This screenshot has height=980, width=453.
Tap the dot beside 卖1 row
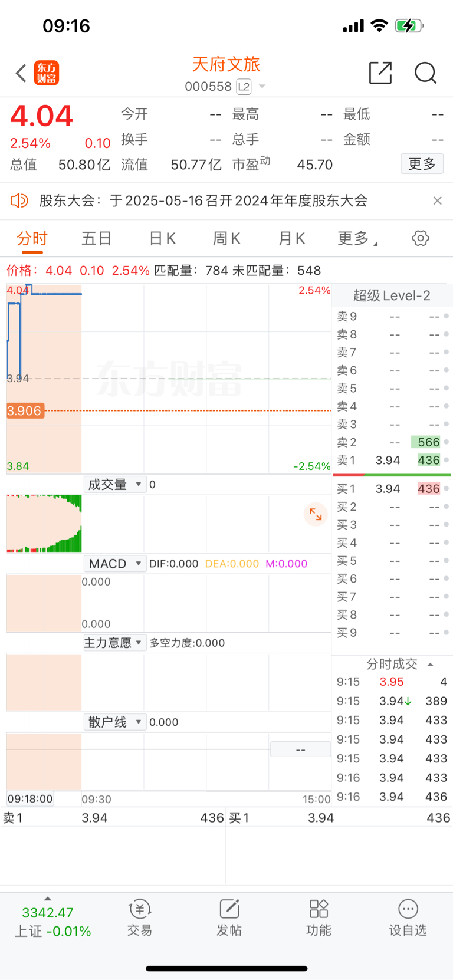pos(447,460)
